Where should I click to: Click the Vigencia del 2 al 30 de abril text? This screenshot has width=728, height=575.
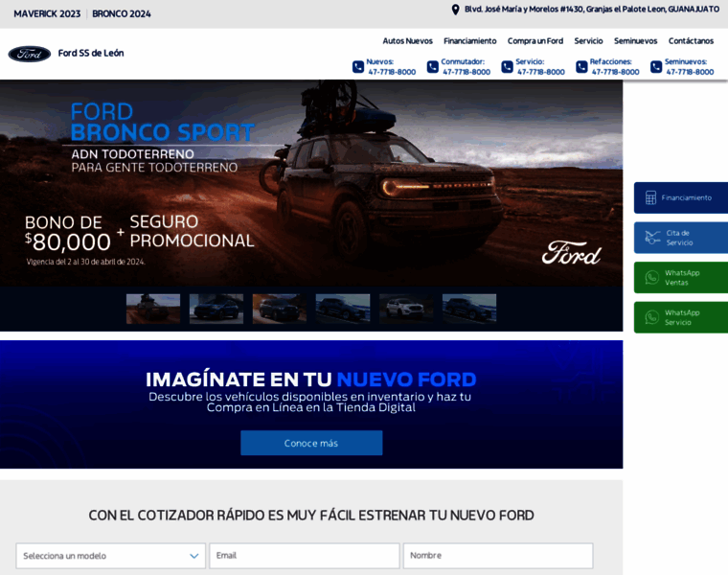point(86,262)
